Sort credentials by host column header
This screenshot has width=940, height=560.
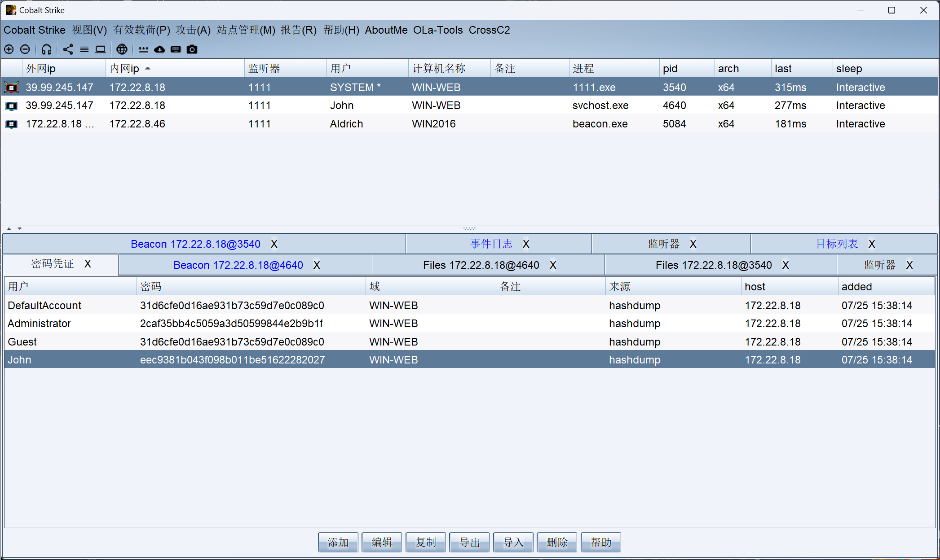(789, 287)
